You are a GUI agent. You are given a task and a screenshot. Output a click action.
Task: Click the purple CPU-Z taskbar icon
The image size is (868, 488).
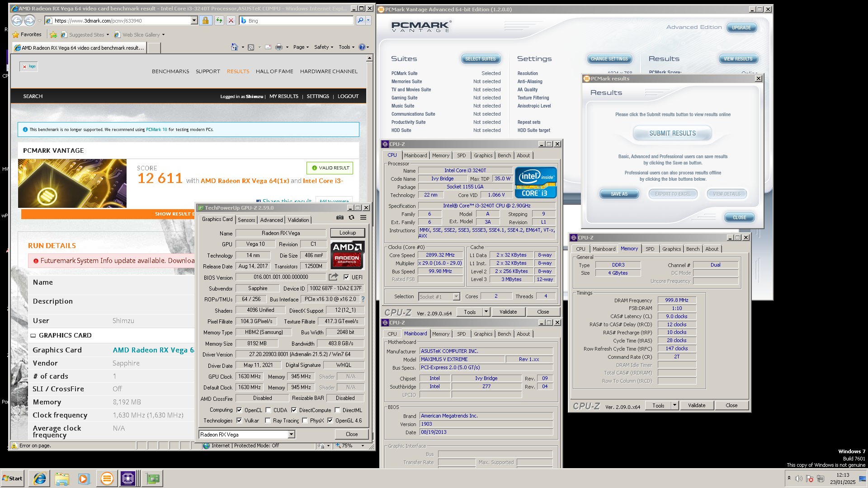[x=128, y=479]
